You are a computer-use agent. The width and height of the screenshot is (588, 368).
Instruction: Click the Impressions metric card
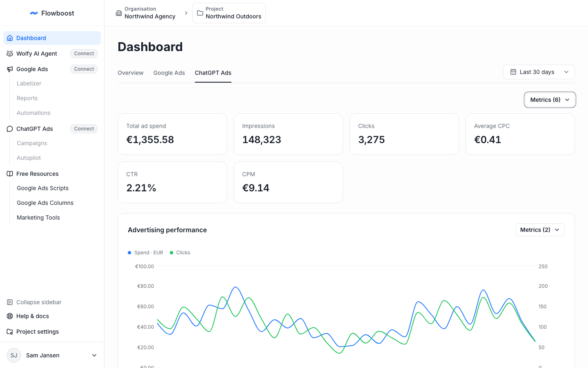(288, 134)
